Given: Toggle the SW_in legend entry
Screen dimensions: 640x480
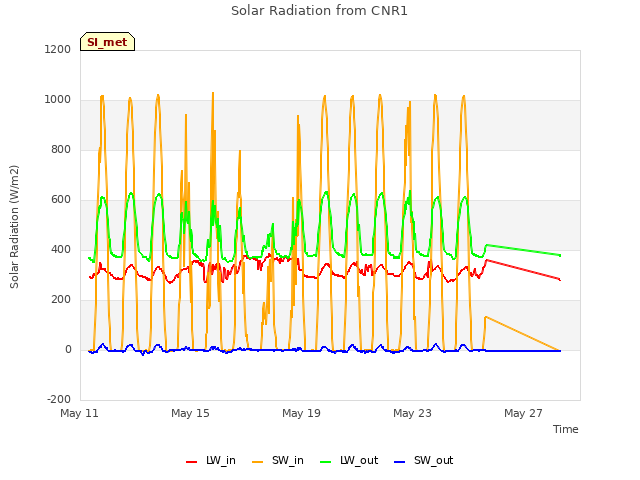Looking at the screenshot, I should (x=278, y=461).
